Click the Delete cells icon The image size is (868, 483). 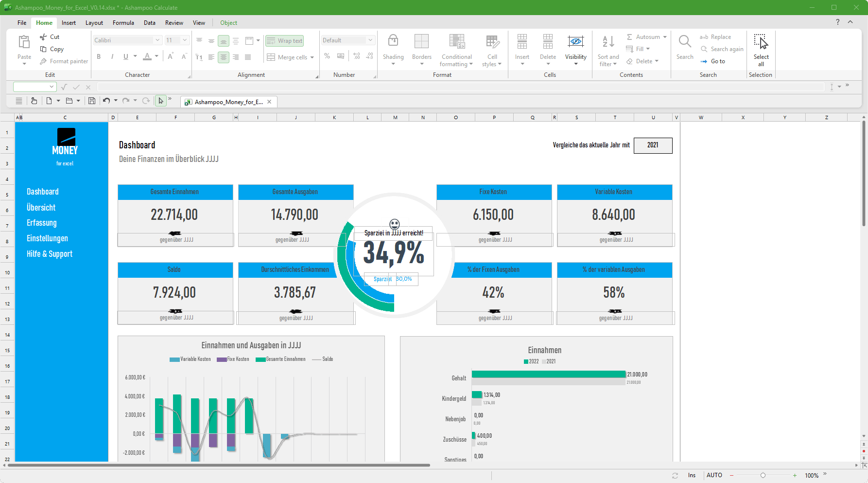[x=548, y=42]
